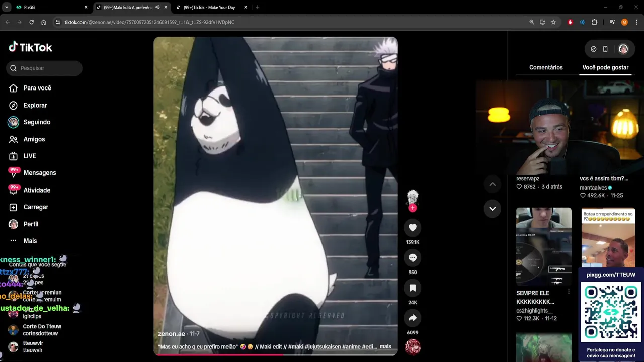Open zenon.ae username link
Screen dimensions: 644x362
[x=172, y=334]
